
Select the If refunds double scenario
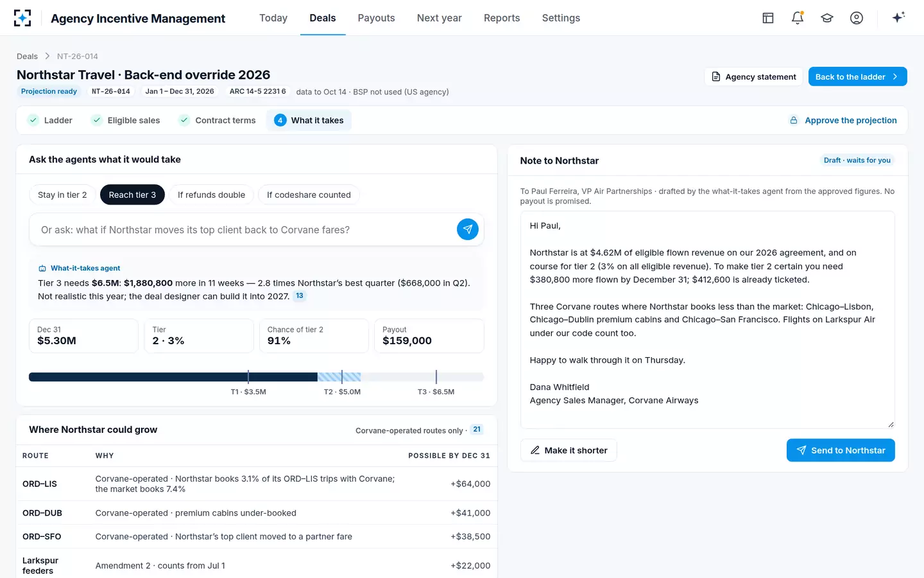(x=211, y=195)
